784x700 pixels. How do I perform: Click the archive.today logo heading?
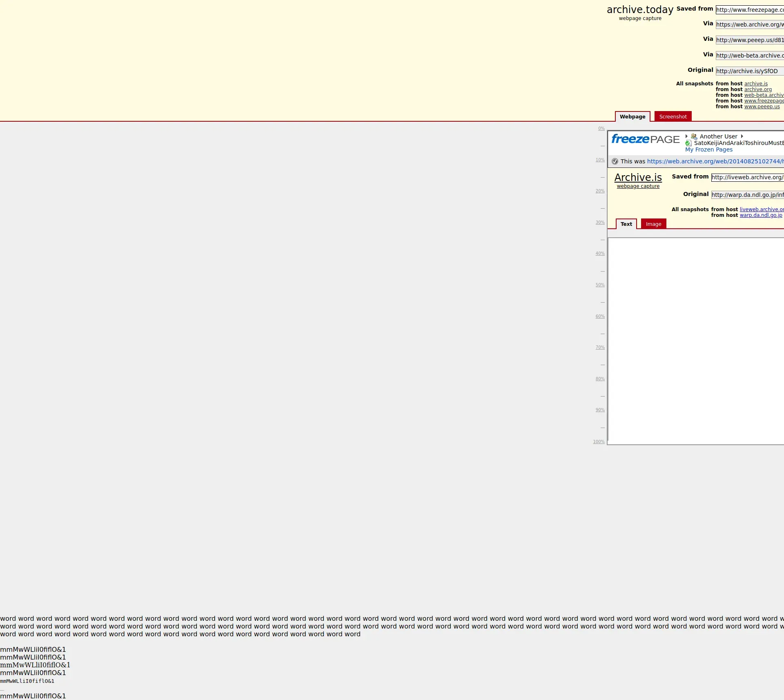click(x=640, y=10)
